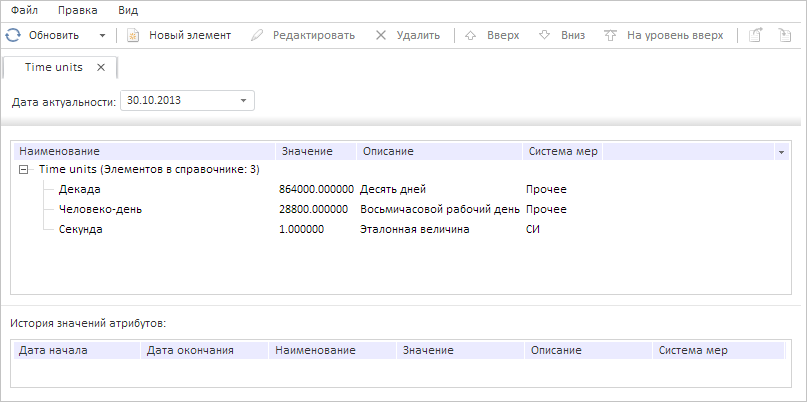Select the Декада tree item
The height and width of the screenshot is (402, 807).
pos(81,189)
